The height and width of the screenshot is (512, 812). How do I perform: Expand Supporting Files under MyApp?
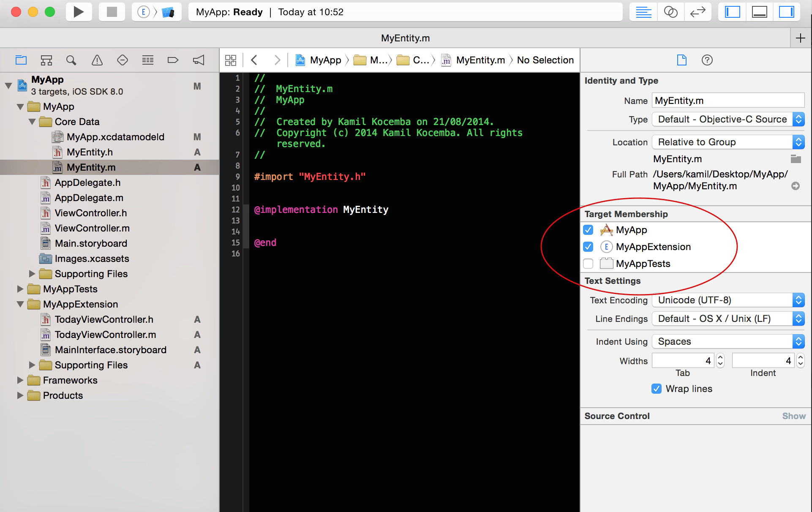click(32, 274)
